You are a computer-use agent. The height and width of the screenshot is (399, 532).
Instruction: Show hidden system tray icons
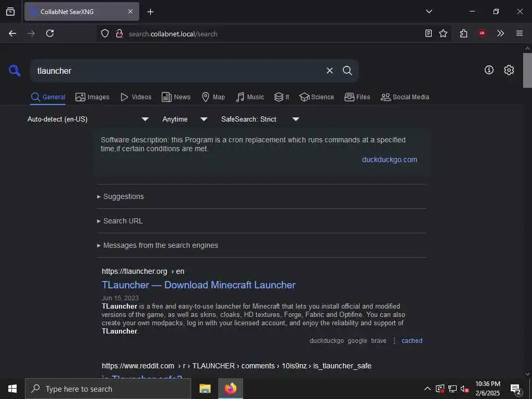pos(428,389)
